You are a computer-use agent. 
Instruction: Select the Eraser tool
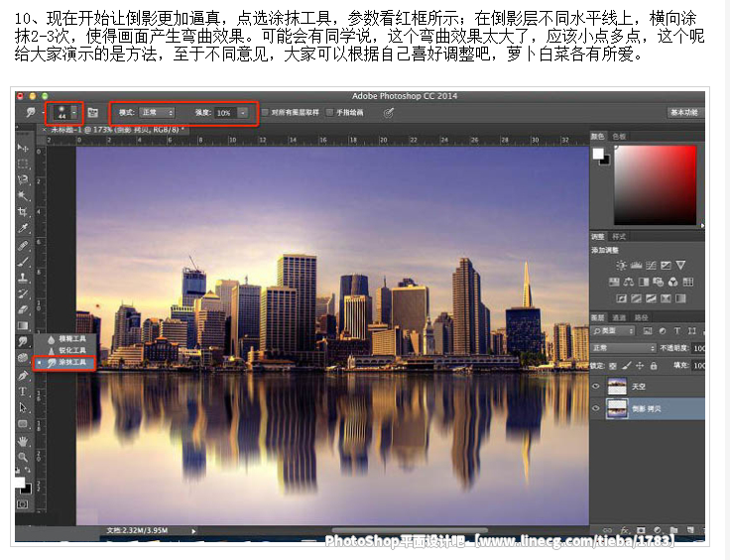pos(23,309)
